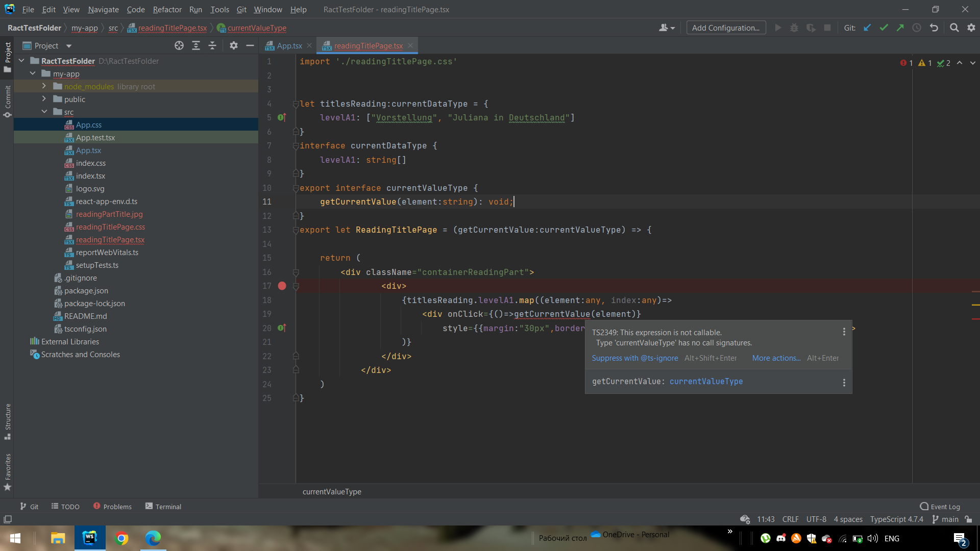980x551 pixels.
Task: Click the Run with Coverage icon
Action: tap(811, 28)
